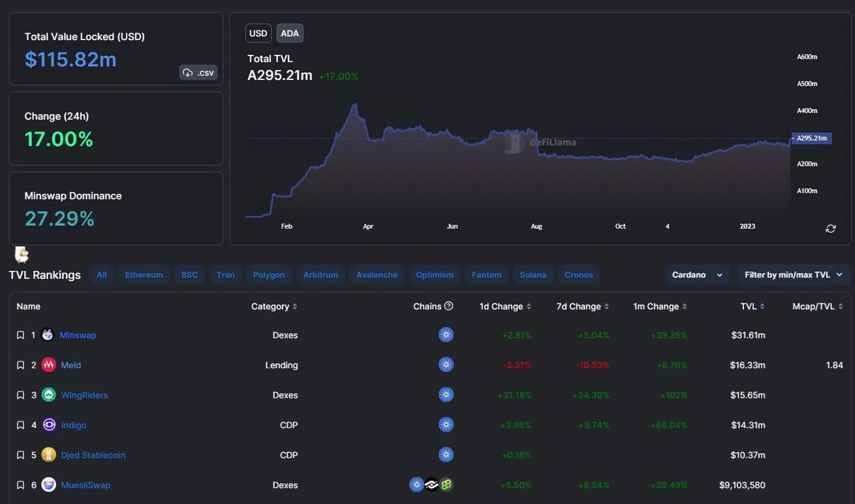Select the Ethereum chain tab
This screenshot has width=855, height=504.
click(x=144, y=275)
